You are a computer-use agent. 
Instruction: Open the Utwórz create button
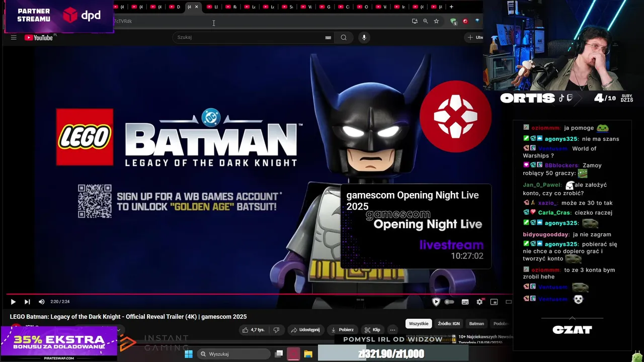(474, 37)
